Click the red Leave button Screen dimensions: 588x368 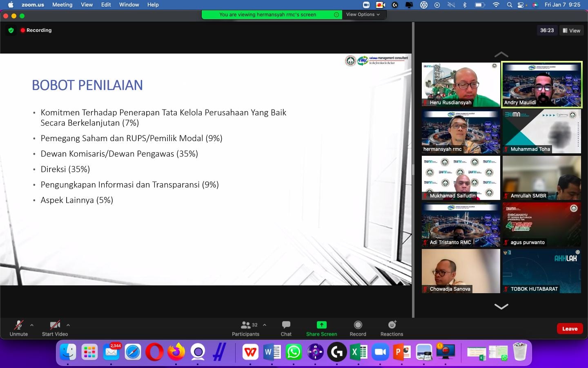570,329
